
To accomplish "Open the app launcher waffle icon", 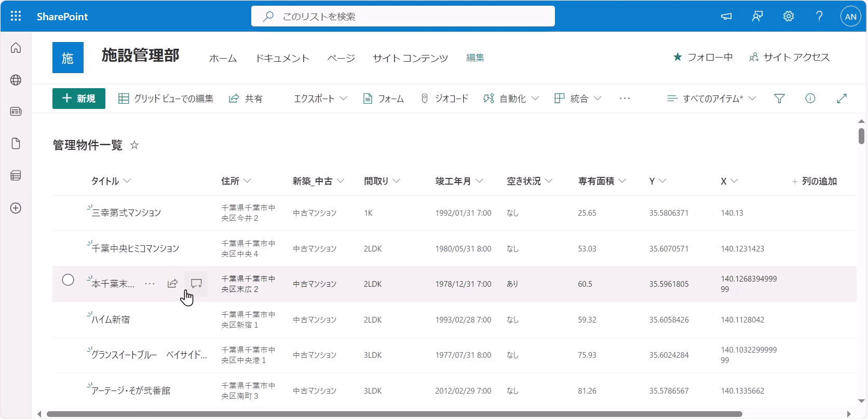I will (16, 16).
